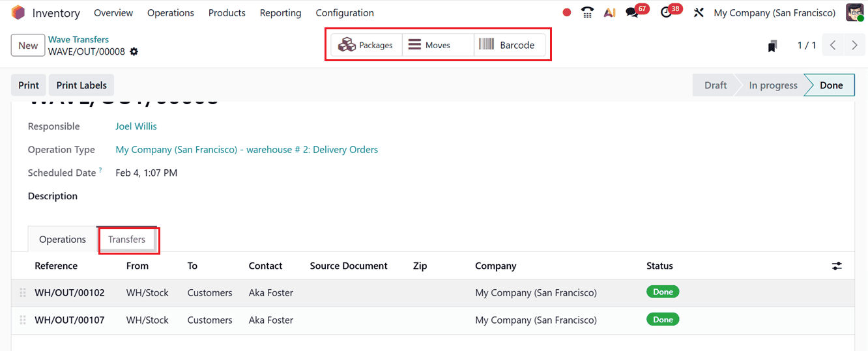Open the Inventory app home icon

click(x=18, y=12)
